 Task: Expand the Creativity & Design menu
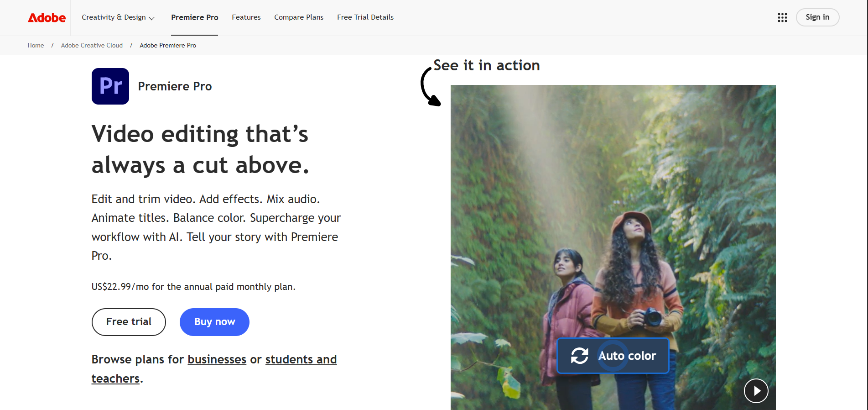pos(118,17)
